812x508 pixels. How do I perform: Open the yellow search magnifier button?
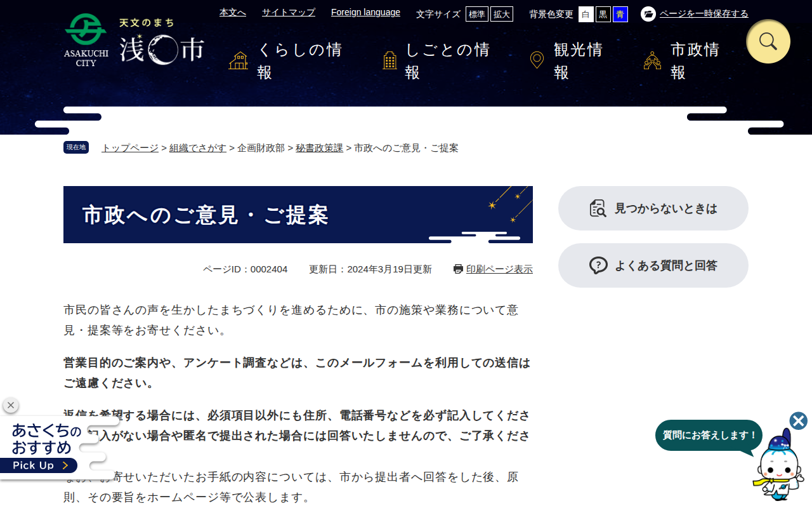point(768,41)
